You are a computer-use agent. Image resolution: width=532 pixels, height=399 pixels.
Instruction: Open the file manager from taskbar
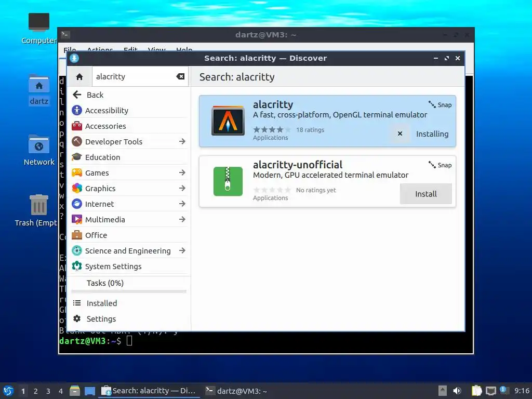75,391
